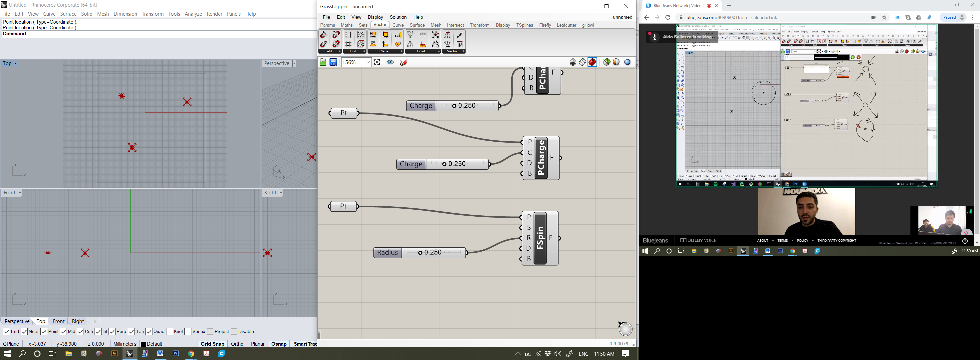Viewport: 980px width, 360px height.
Task: Toggle the Grid Snap status button
Action: tap(212, 344)
